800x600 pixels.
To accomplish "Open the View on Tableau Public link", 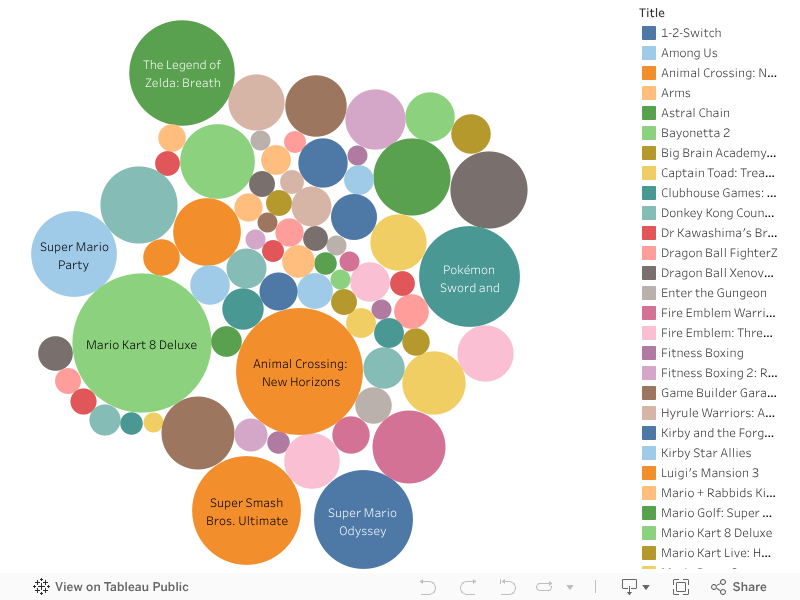I will tap(121, 587).
